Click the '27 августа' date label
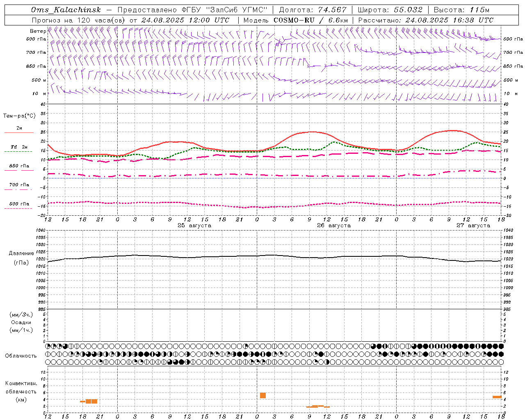Viewport: 525px width, 420px height. point(473,226)
